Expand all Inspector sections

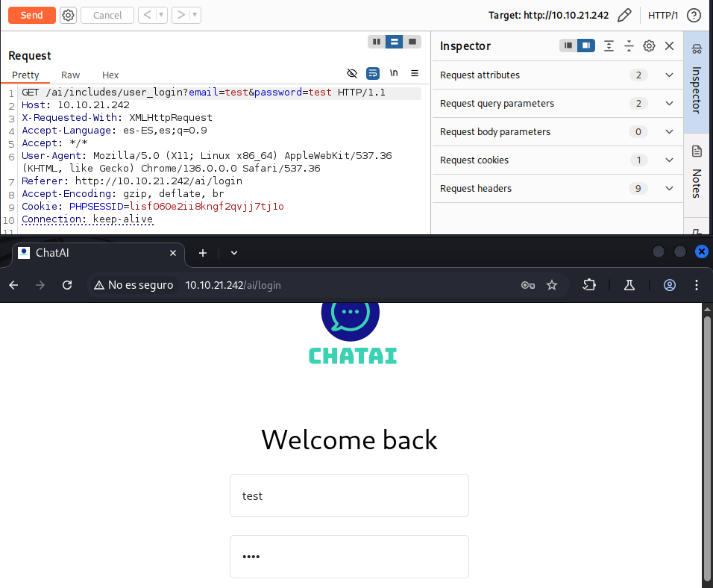point(609,46)
